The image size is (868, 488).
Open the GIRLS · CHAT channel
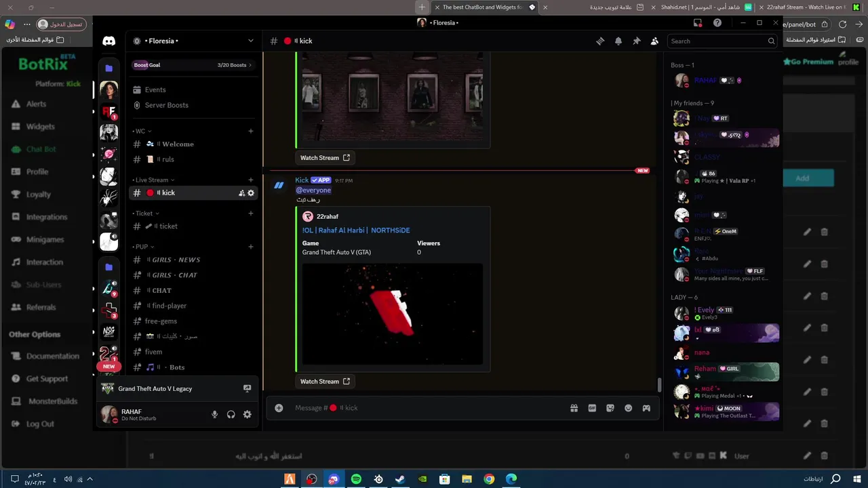click(193, 275)
